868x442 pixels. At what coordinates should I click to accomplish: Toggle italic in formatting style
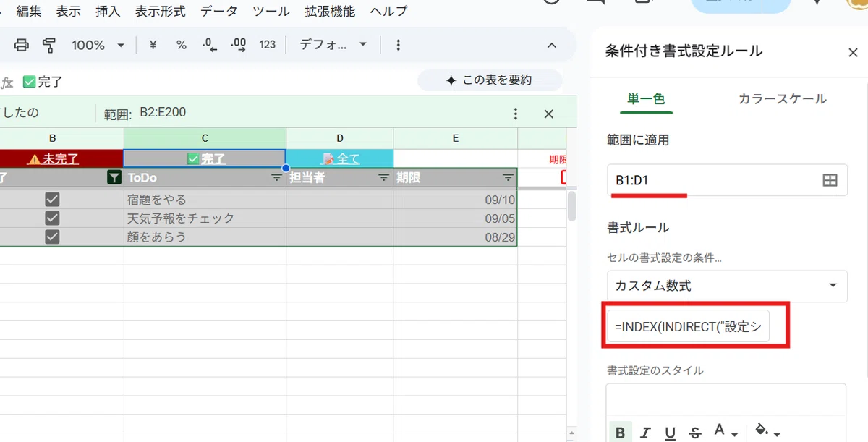point(646,433)
